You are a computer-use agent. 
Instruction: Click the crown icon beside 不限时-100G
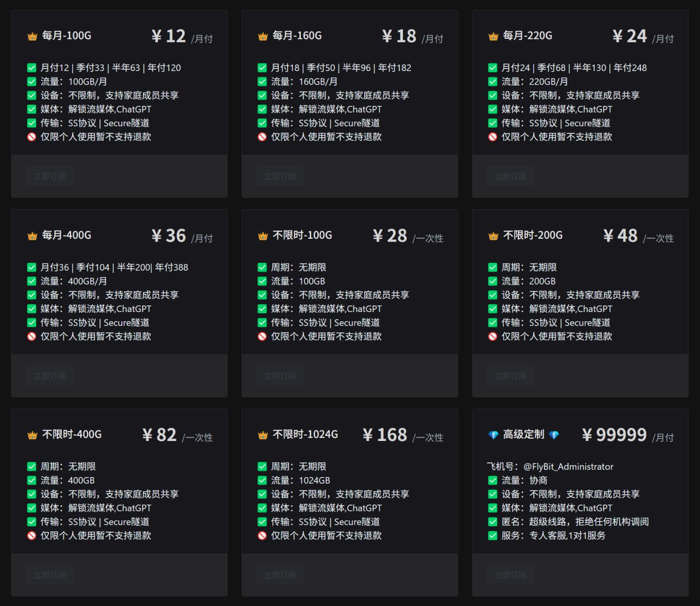tap(263, 236)
